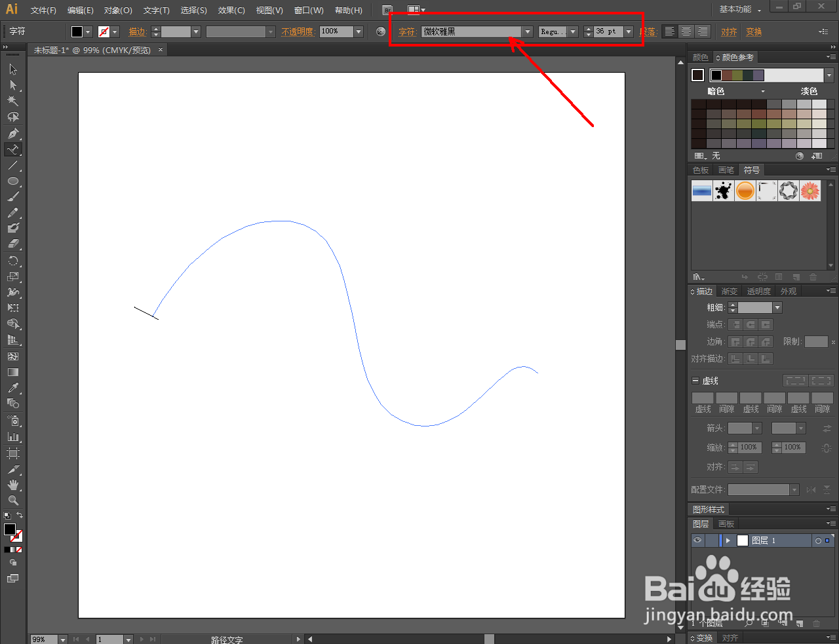Click the 不透明度 opacity link
The height and width of the screenshot is (644, 839).
coord(298,31)
